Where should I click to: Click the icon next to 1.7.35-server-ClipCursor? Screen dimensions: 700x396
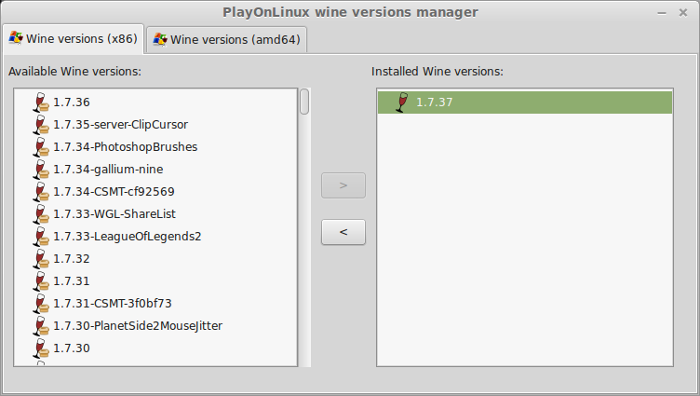[x=41, y=125]
